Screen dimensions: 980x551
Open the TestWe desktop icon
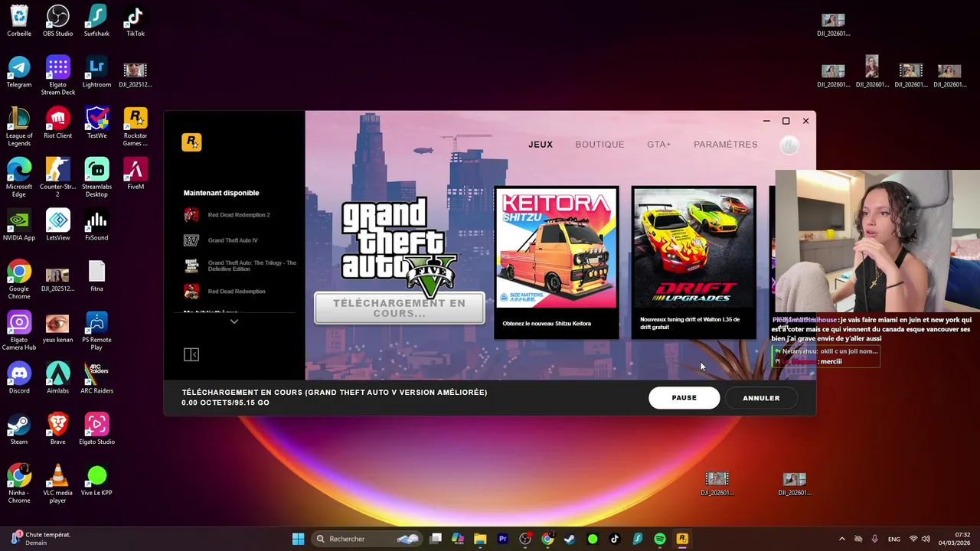(96, 123)
